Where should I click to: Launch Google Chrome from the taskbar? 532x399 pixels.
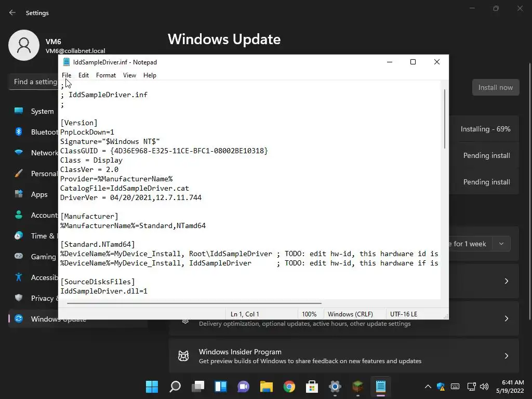pyautogui.click(x=289, y=387)
